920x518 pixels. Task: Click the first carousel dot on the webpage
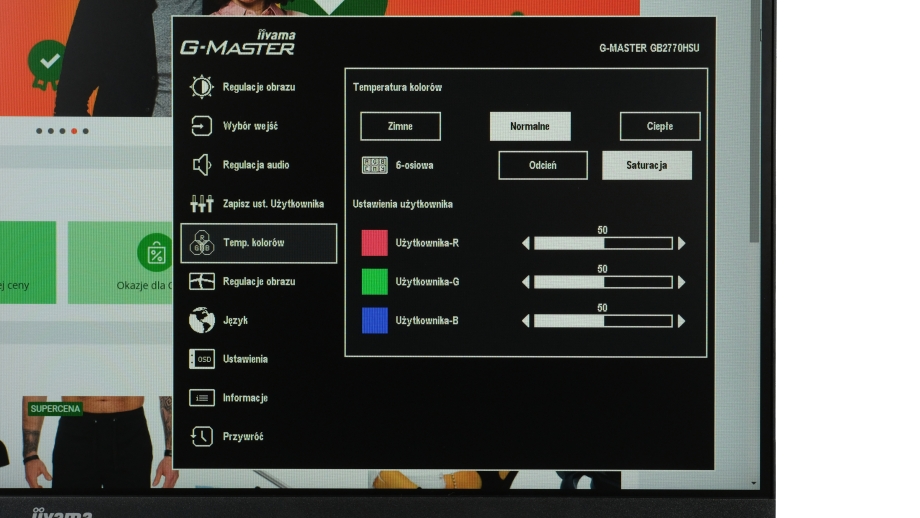point(39,131)
